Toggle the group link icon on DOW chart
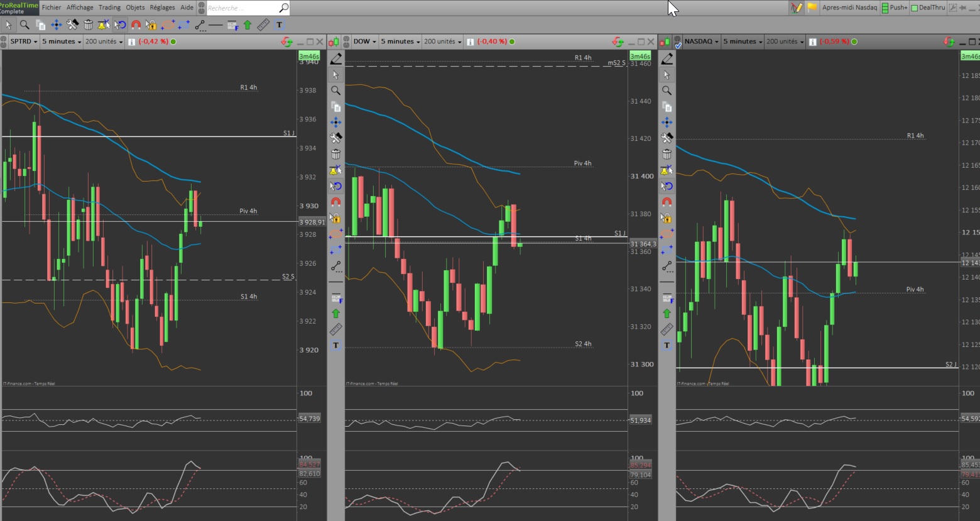This screenshot has width=980, height=521. click(347, 41)
